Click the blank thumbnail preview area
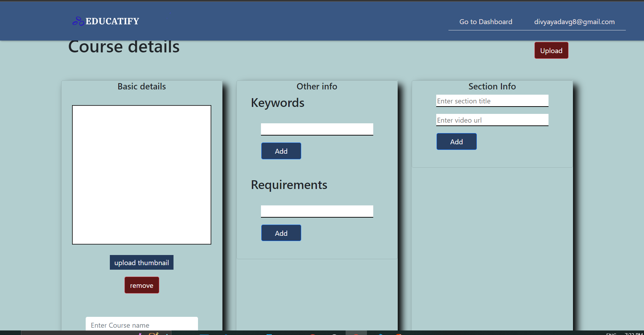This screenshot has height=335, width=644. point(141,174)
